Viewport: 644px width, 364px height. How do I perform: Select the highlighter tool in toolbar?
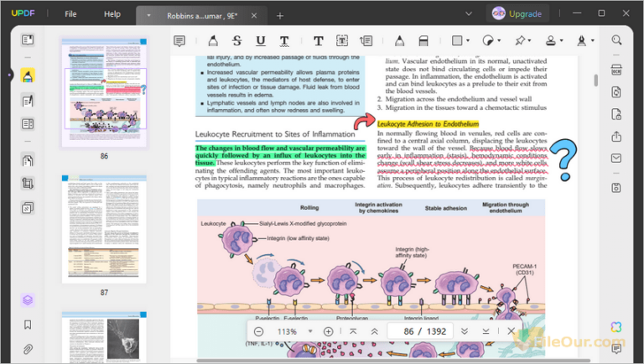pyautogui.click(x=213, y=40)
